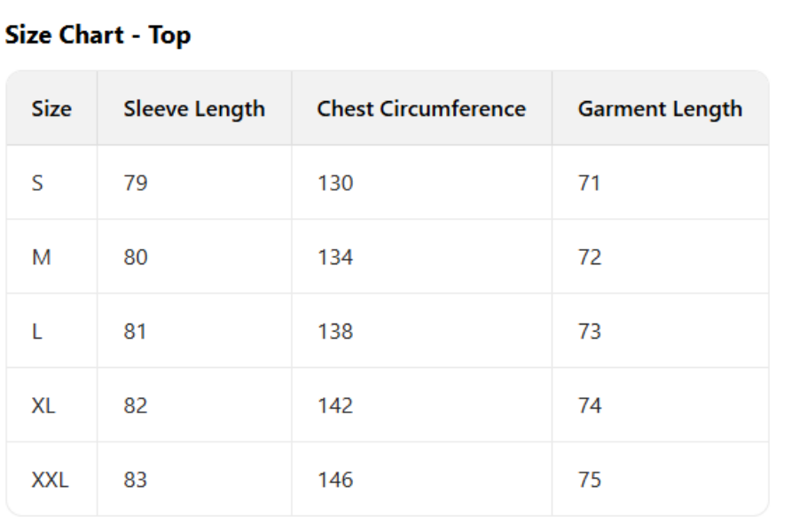Image resolution: width=792 pixels, height=532 pixels.
Task: Click chest circumference value 138
Action: [335, 332]
